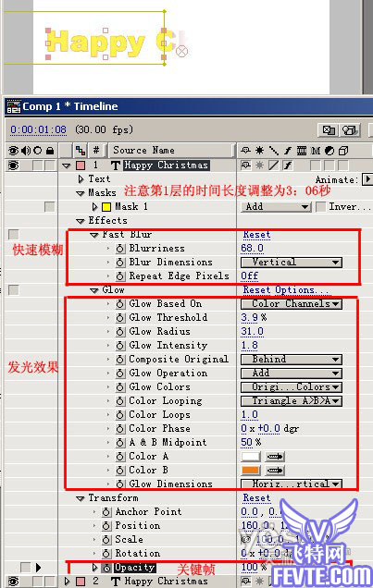The height and width of the screenshot is (588, 373).
Task: Expand layer 2 Happy Christmas
Action: click(x=67, y=582)
